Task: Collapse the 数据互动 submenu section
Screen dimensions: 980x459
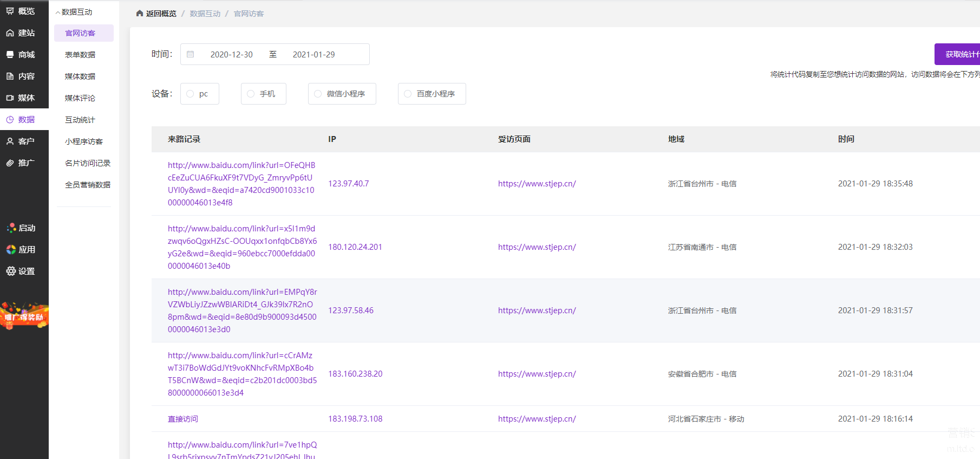Action: pos(58,12)
